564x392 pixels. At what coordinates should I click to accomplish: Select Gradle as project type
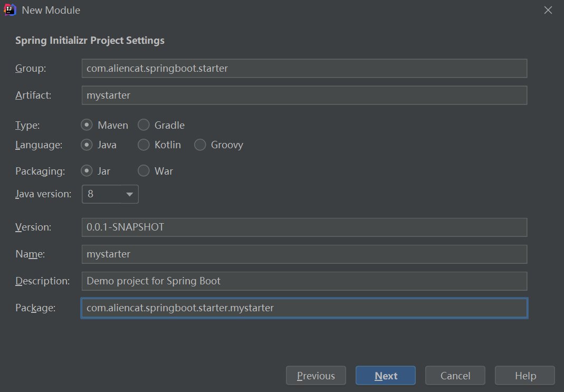(x=144, y=125)
